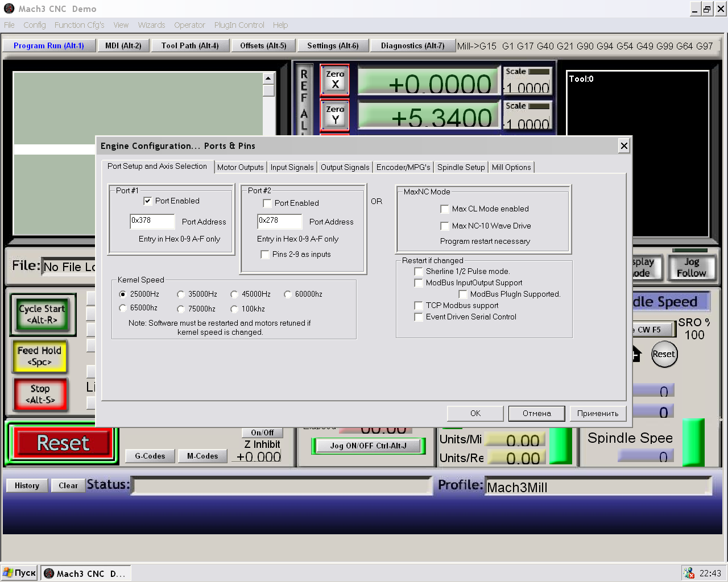Image resolution: width=728 pixels, height=582 pixels.
Task: Switch to Program Run (Alt-1) screen
Action: coord(49,45)
